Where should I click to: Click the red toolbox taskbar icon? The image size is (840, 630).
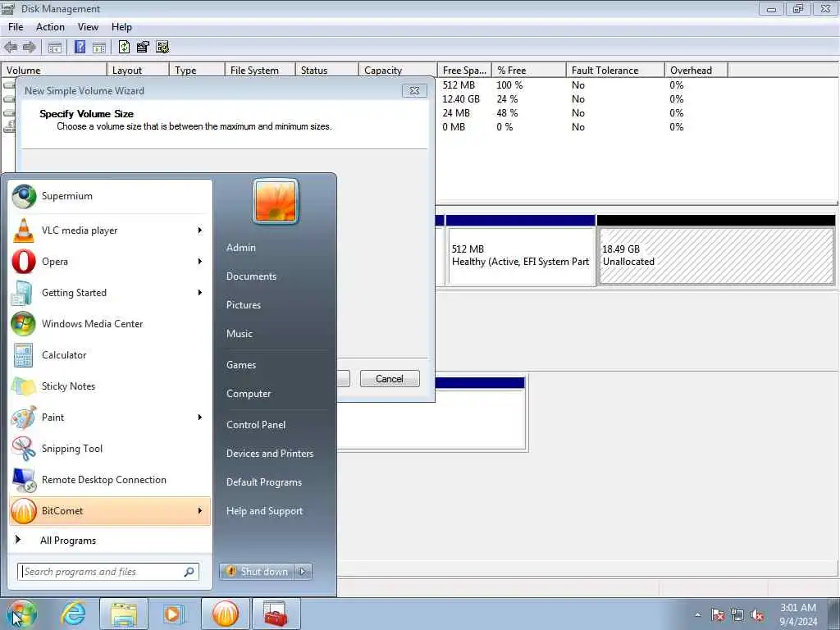pos(276,614)
